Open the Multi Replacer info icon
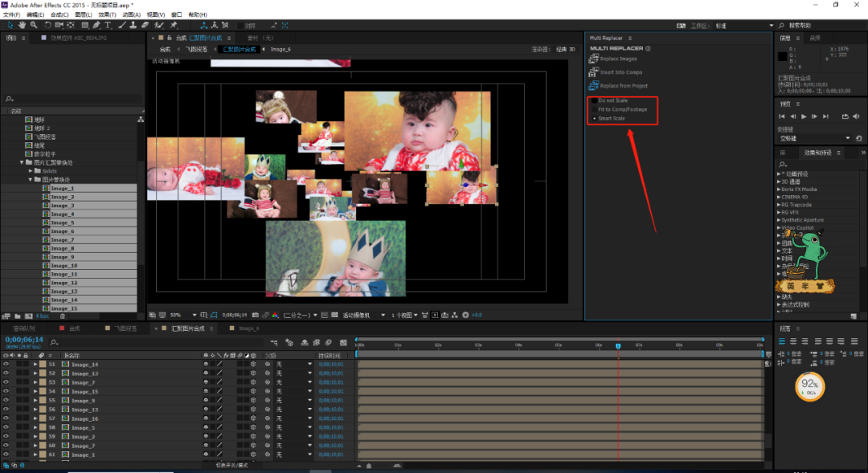 [648, 48]
